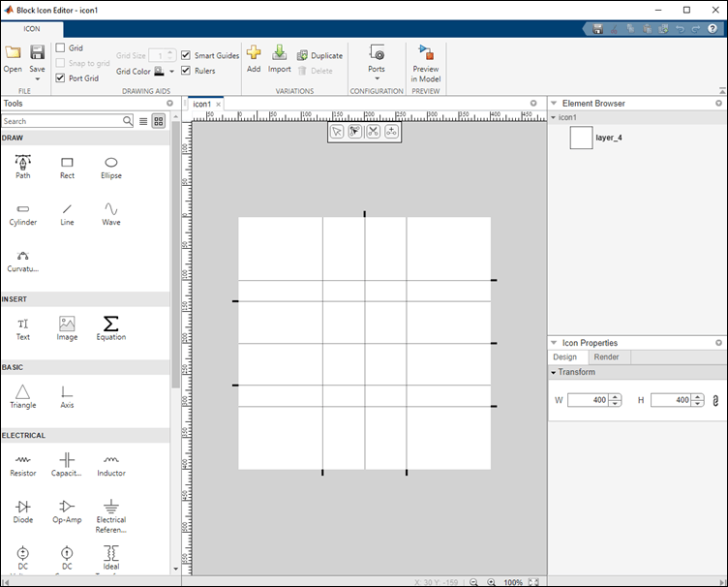This screenshot has height=587, width=728.
Task: Open the Tools panel options menu
Action: [x=170, y=103]
